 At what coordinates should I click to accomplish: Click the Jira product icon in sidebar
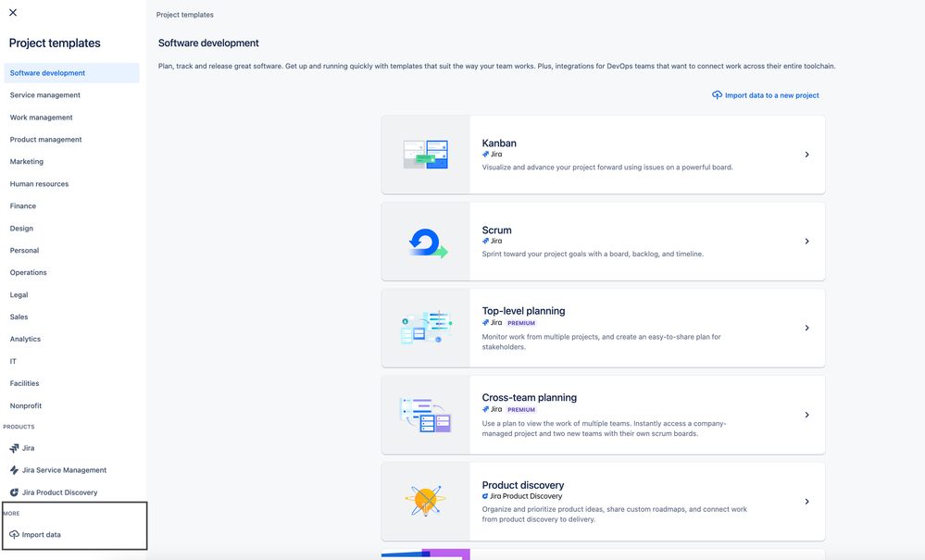point(14,448)
